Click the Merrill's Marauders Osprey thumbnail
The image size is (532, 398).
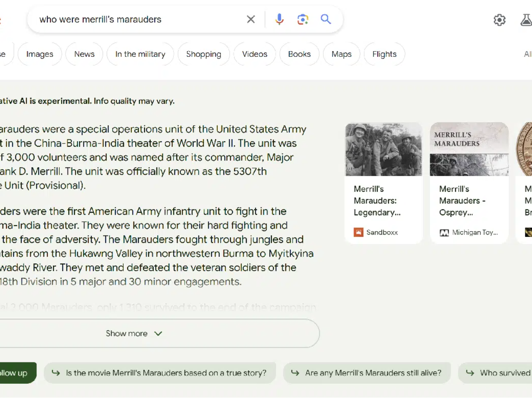[x=469, y=149]
